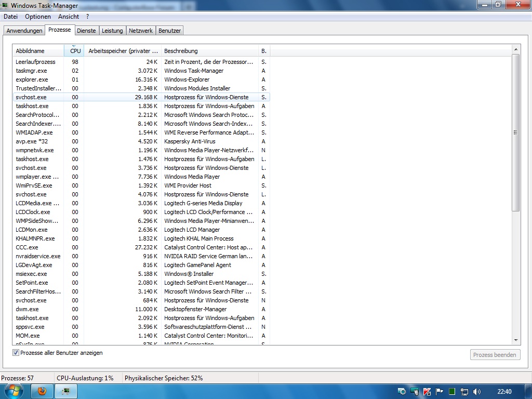Sort by the Abbildname column header

tap(38, 51)
